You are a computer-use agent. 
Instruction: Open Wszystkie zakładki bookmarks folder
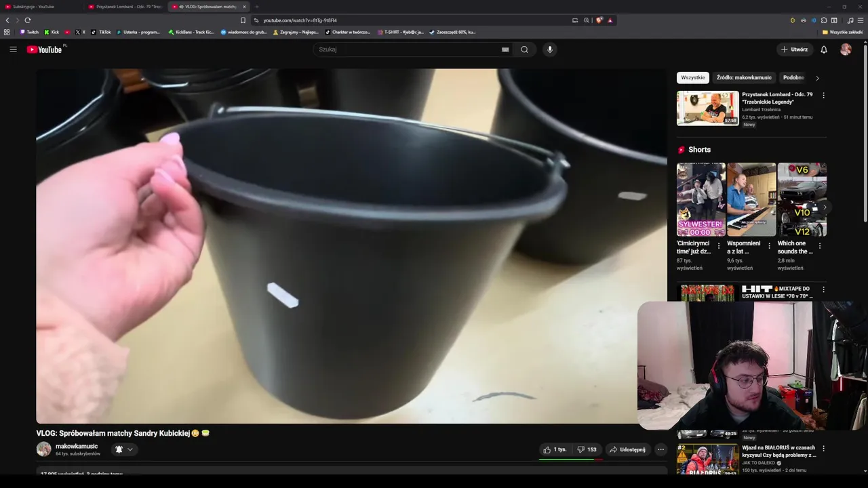[843, 32]
